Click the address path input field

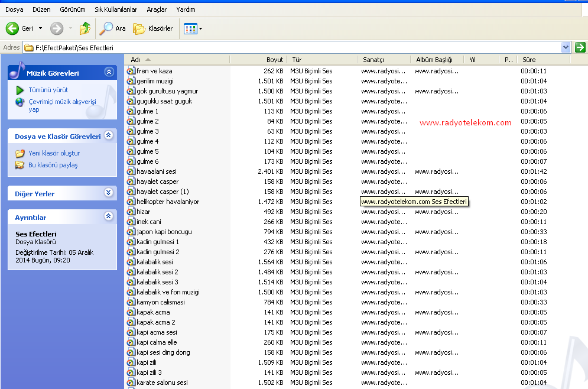click(296, 48)
